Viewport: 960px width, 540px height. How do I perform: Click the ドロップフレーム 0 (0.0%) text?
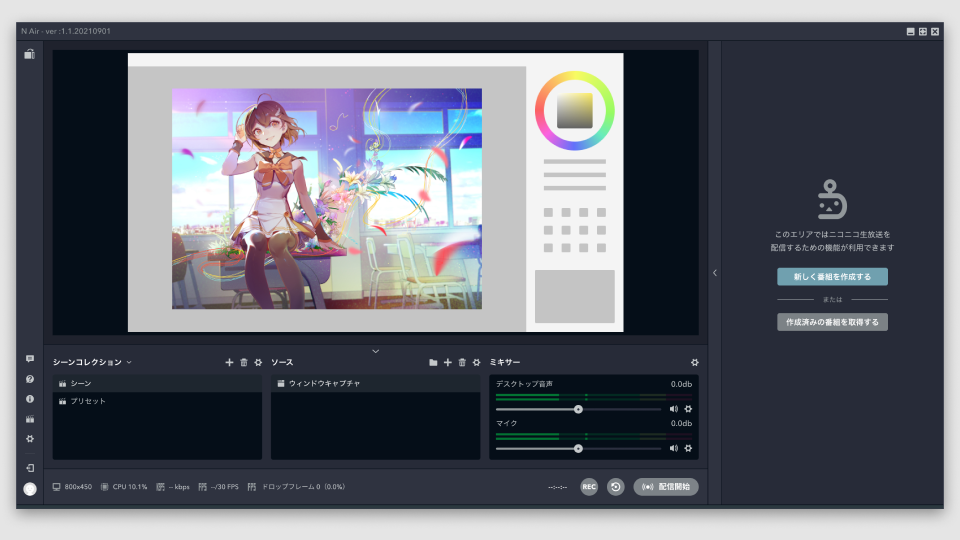[304, 487]
